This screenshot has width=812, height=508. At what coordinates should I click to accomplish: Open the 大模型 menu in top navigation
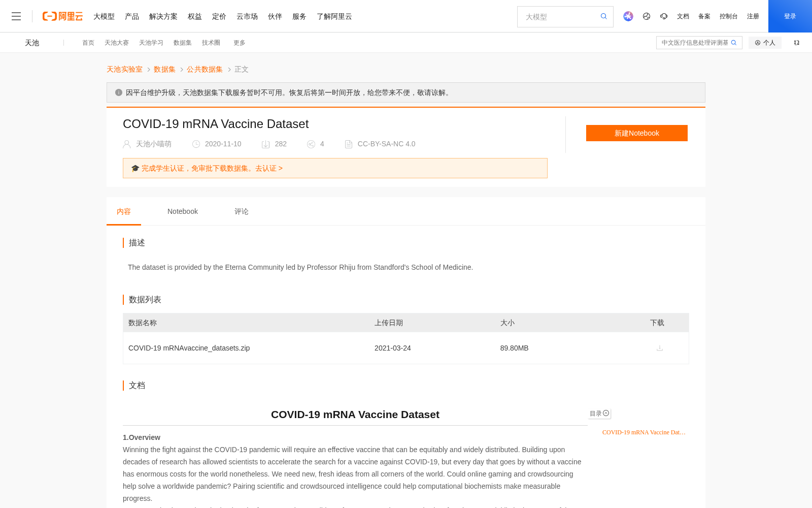(104, 16)
